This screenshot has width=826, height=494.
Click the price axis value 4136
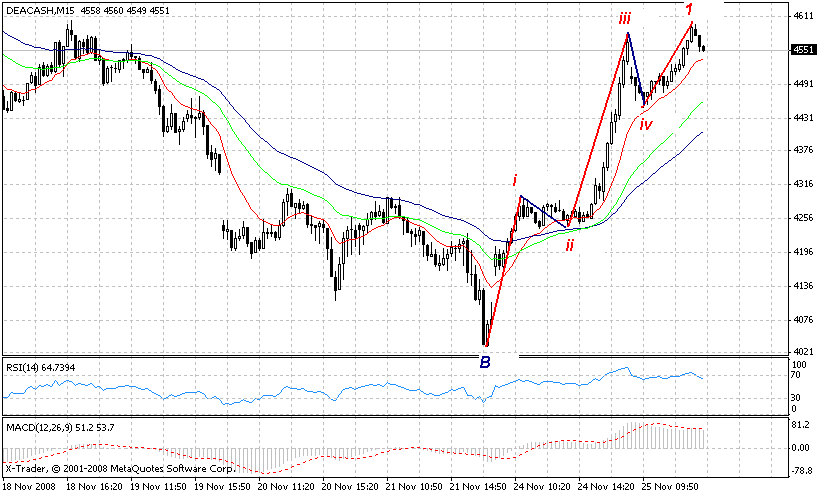(803, 286)
